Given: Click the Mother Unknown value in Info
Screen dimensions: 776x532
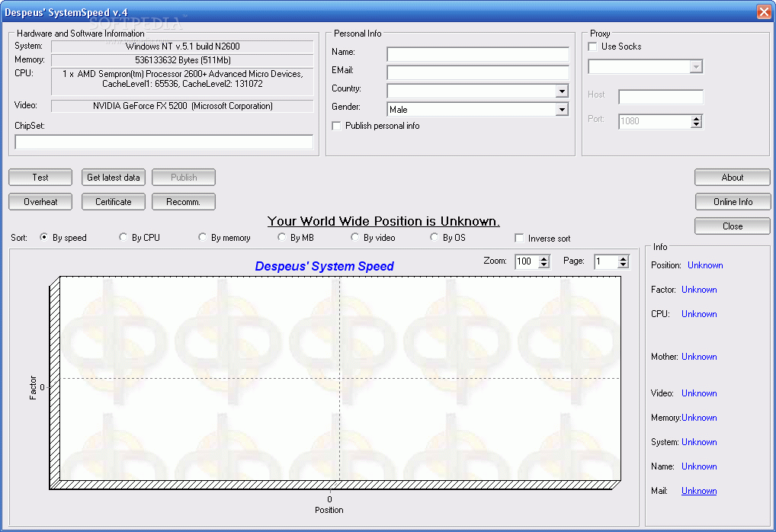Looking at the screenshot, I should click(x=699, y=356).
